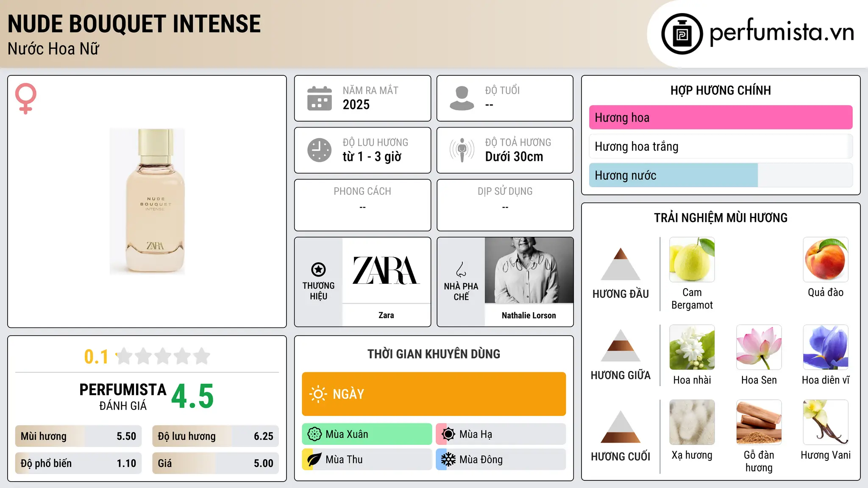This screenshot has width=868, height=488.
Task: Click the release year 2025
Action: point(356,105)
